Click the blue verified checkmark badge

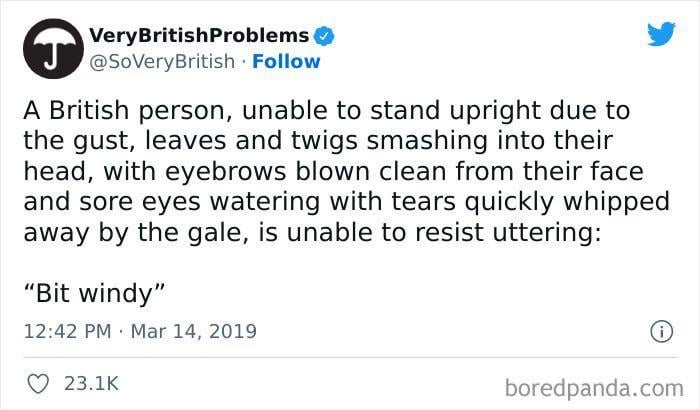324,36
